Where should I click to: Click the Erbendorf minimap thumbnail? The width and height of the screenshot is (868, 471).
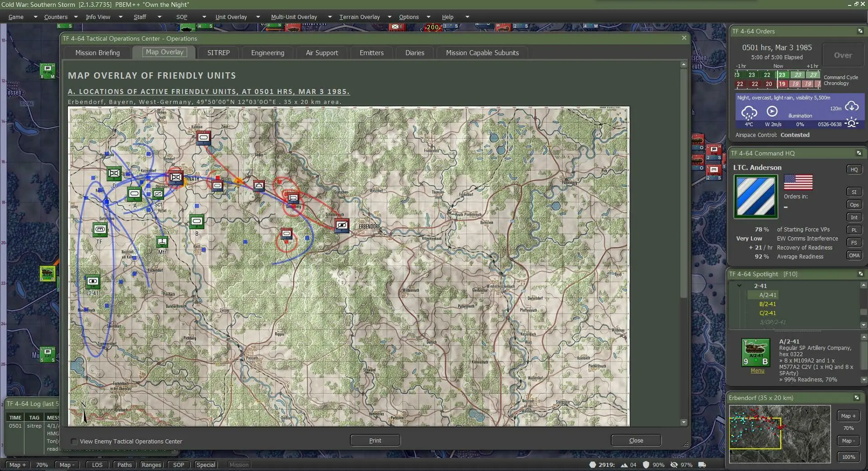(780, 434)
